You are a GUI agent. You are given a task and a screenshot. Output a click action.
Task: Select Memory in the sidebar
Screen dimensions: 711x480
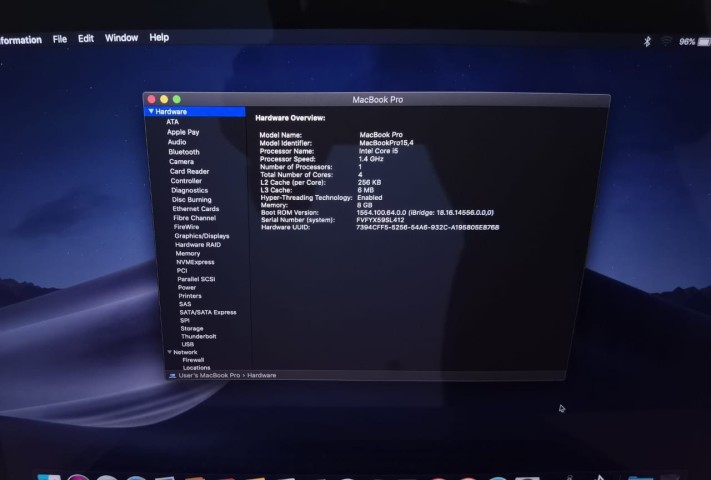(x=188, y=253)
